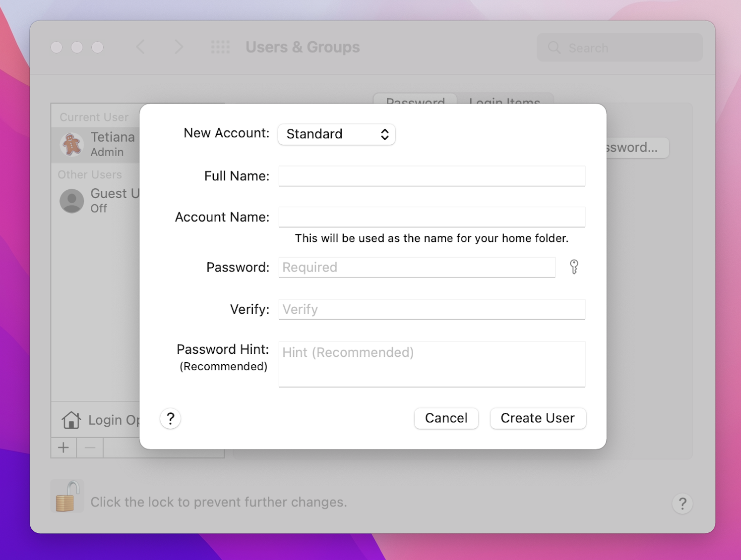The height and width of the screenshot is (560, 741).
Task: Click the magnifying glass in Search field
Action: point(554,48)
